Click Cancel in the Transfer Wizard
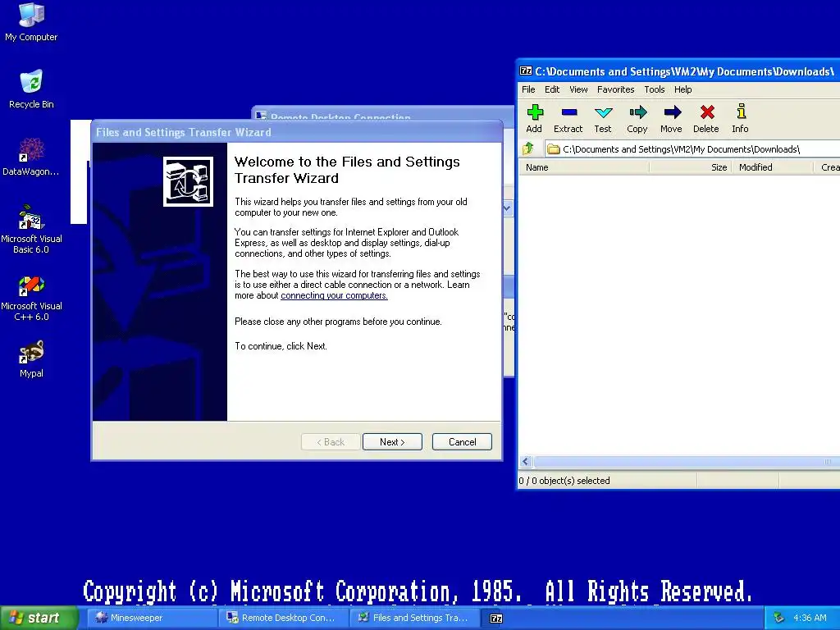This screenshot has height=630, width=840. pos(462,442)
